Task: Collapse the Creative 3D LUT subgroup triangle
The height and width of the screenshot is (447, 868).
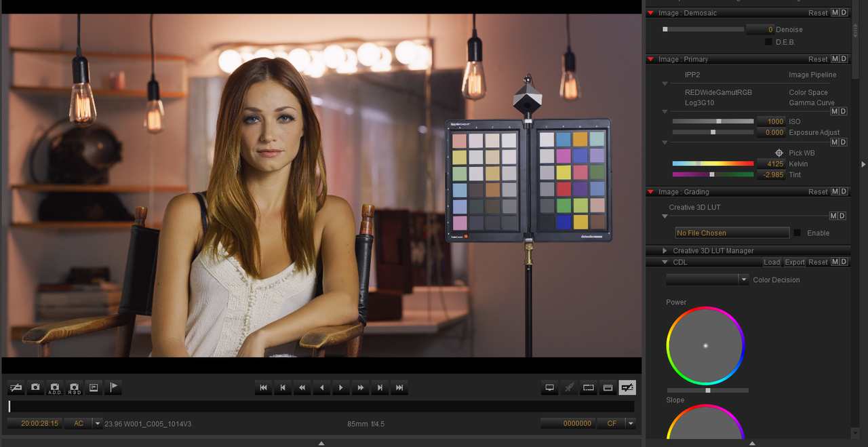Action: [665, 216]
